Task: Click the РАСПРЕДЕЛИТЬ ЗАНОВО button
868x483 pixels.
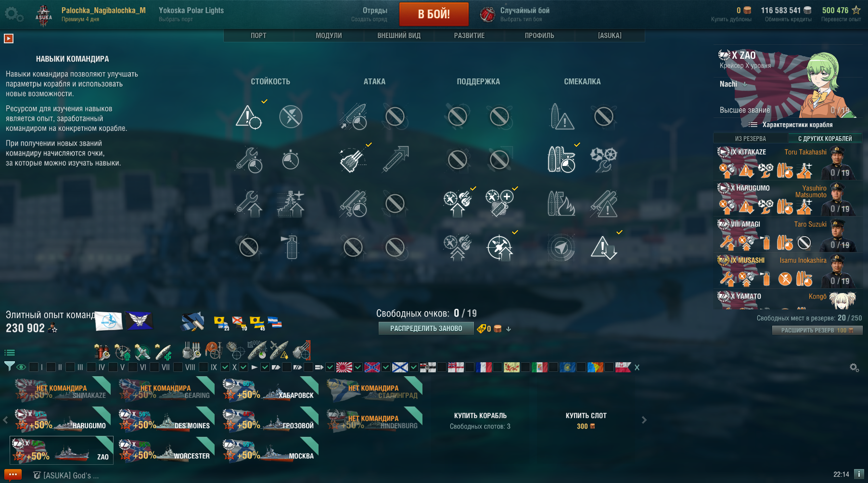Action: pyautogui.click(x=426, y=329)
